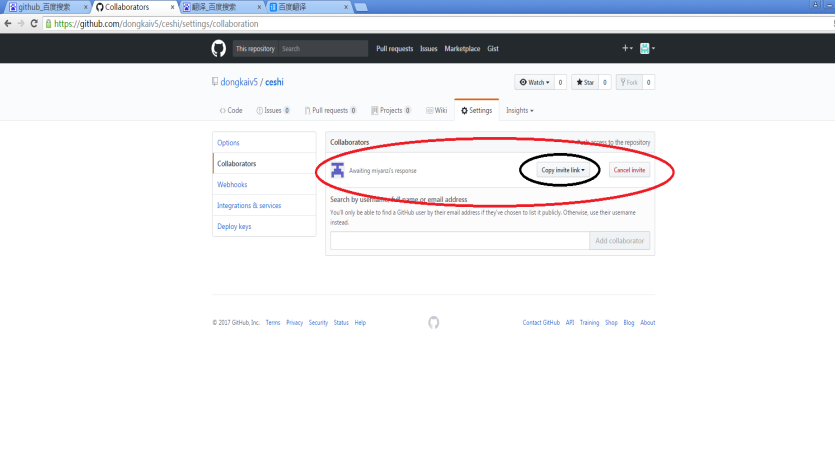
Task: Open Gist in the top navigation
Action: tap(493, 49)
